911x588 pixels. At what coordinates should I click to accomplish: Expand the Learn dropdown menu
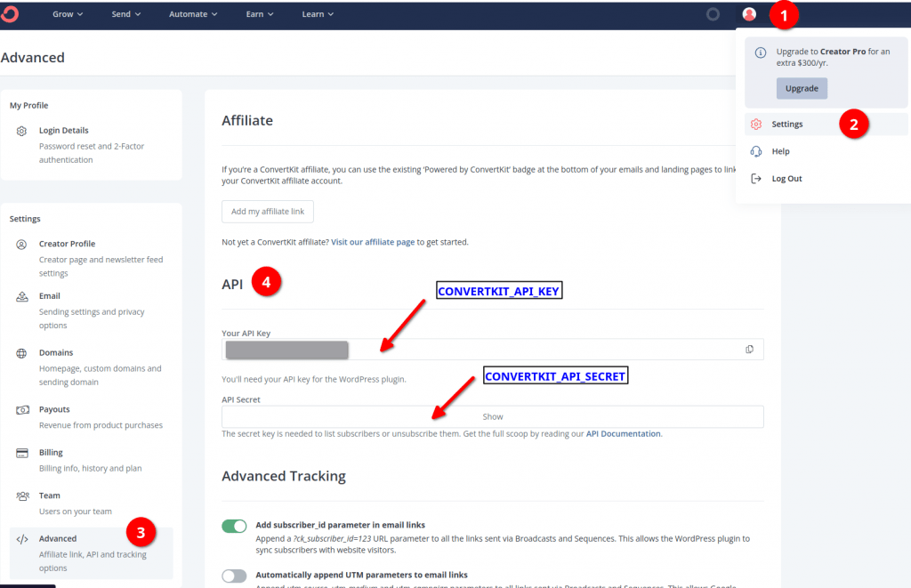(x=318, y=14)
